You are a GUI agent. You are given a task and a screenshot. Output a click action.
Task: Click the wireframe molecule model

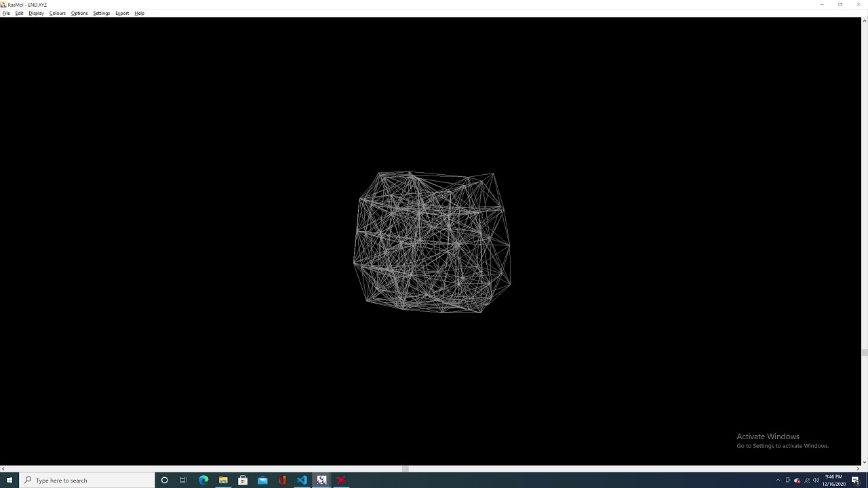pyautogui.click(x=432, y=242)
